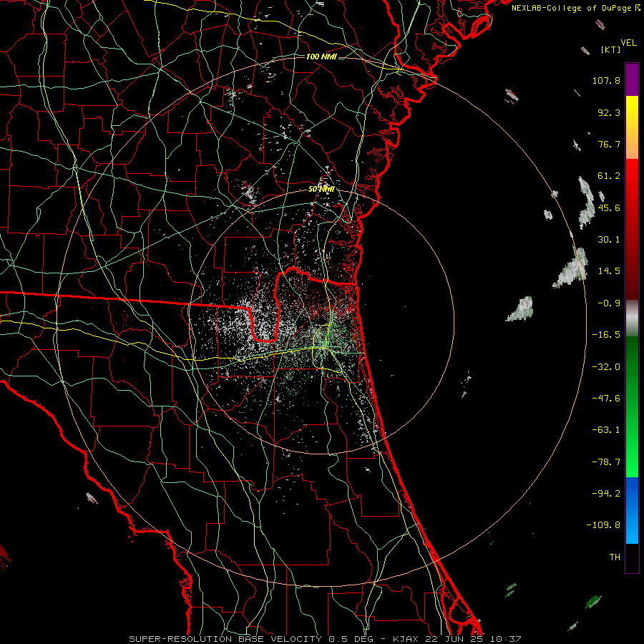This screenshot has width=644, height=644.
Task: Click the 92.3 velocity legend value
Action: tap(609, 112)
